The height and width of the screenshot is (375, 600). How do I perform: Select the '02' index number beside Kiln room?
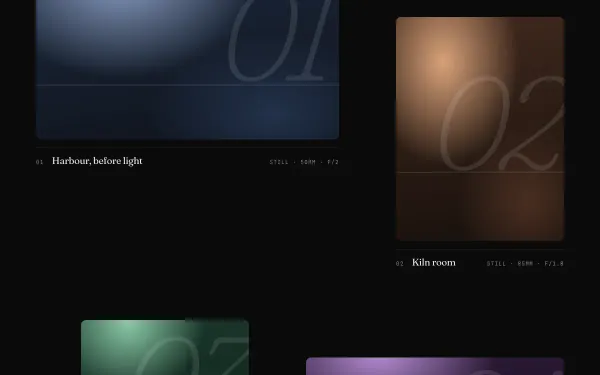click(x=399, y=264)
